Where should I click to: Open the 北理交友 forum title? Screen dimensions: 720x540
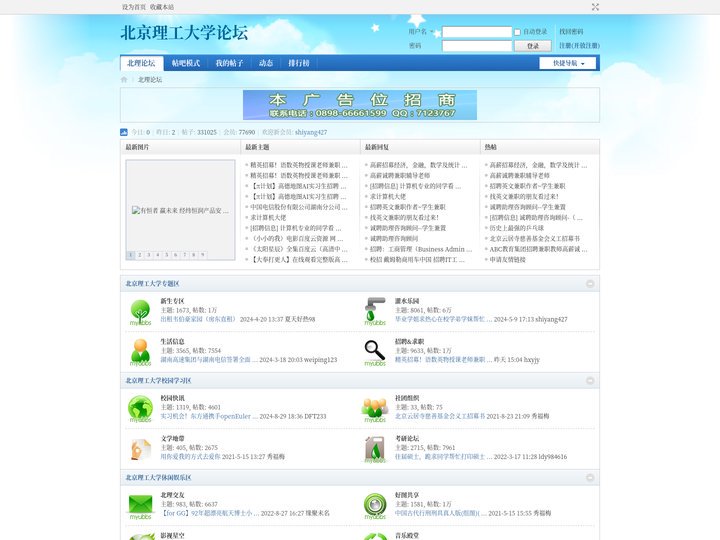click(x=172, y=495)
